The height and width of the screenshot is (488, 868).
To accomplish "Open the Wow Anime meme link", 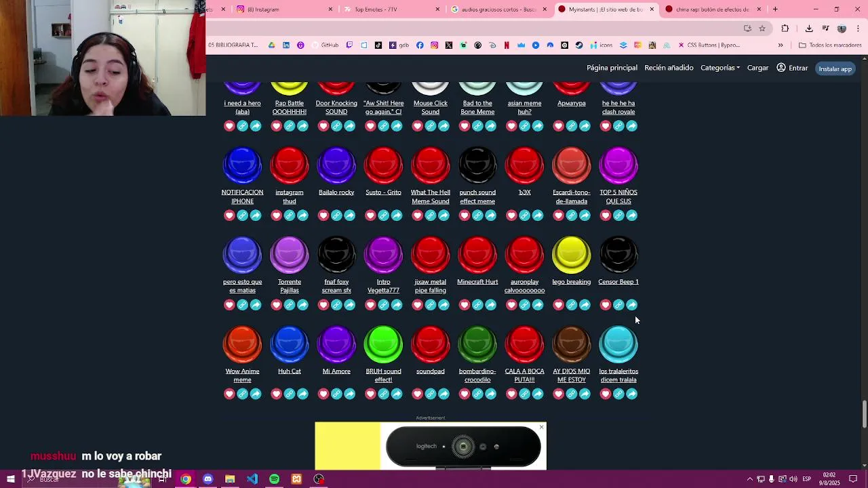I will (242, 375).
